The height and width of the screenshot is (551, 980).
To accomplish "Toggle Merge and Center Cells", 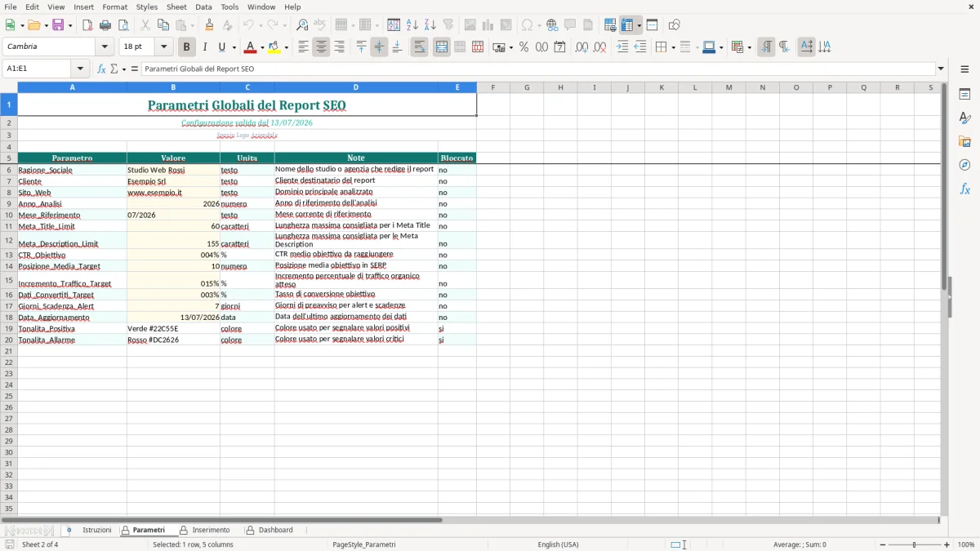I will [x=442, y=47].
